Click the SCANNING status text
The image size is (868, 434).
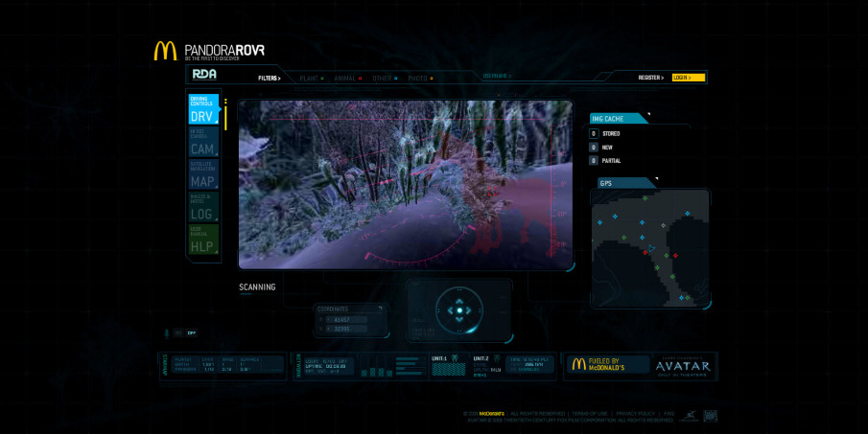pyautogui.click(x=257, y=286)
